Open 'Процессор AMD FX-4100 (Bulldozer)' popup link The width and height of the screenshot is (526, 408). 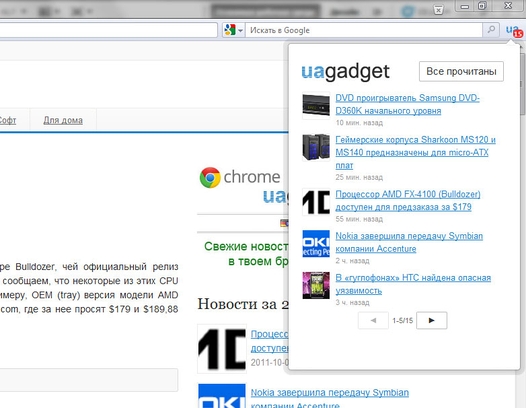tap(408, 200)
